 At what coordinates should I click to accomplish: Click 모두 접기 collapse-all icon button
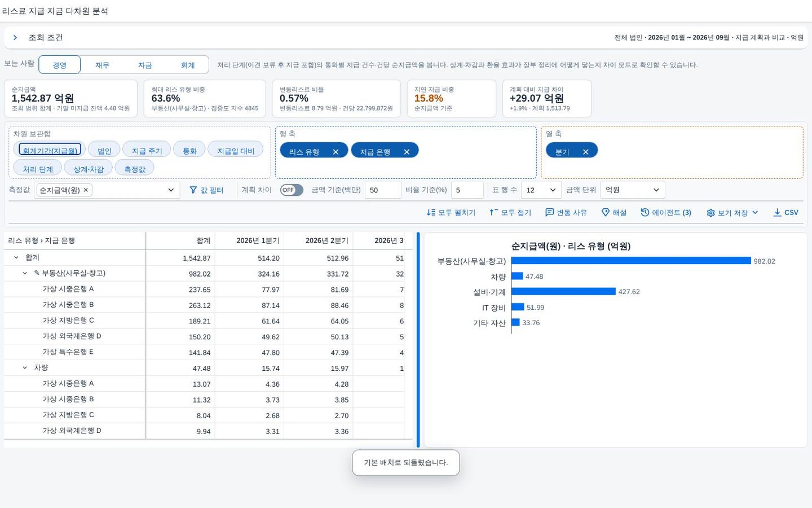[510, 213]
